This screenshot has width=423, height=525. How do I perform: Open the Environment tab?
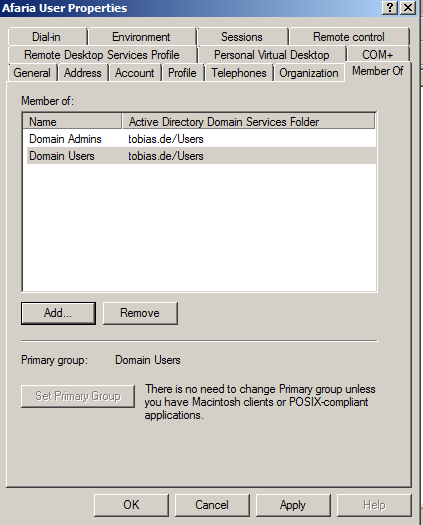tap(142, 37)
